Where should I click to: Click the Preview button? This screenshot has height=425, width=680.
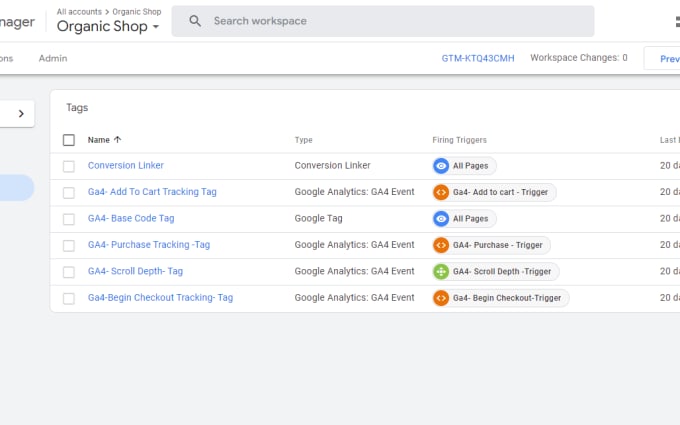[x=662, y=58]
